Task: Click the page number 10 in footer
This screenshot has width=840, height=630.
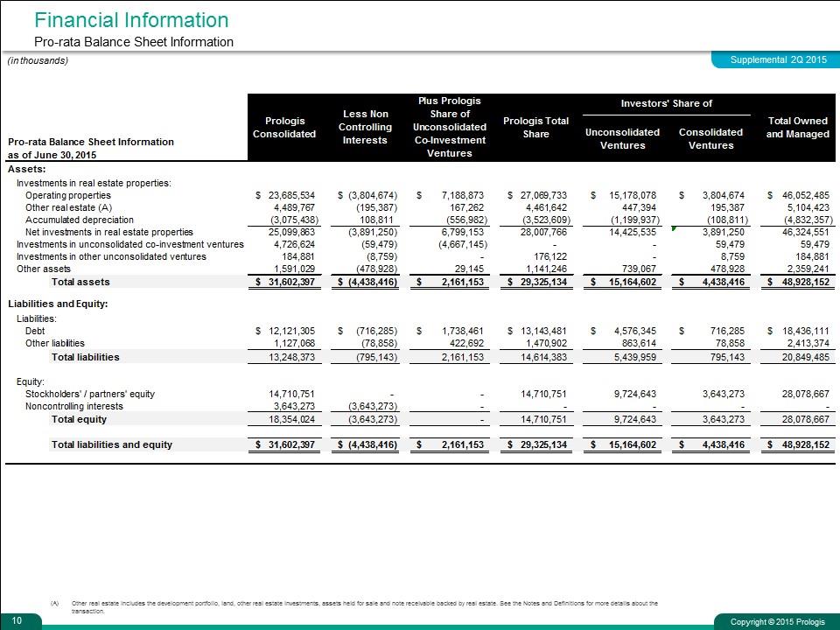Action: (17, 621)
